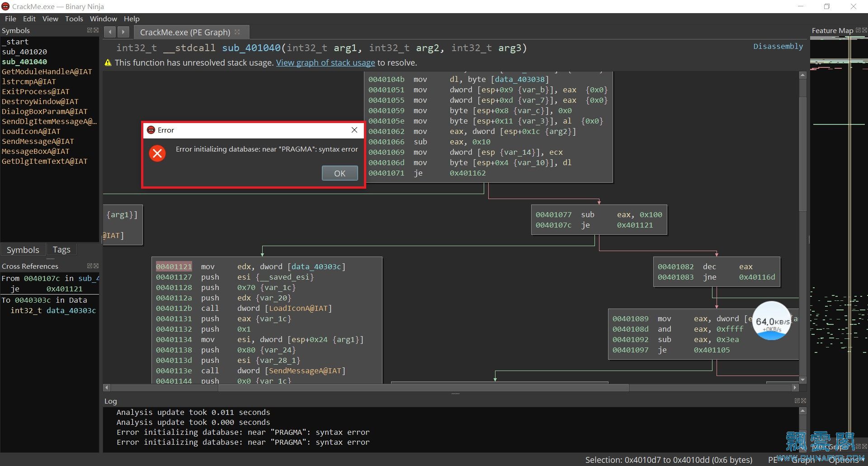Open the Tools menu
The height and width of the screenshot is (466, 868).
pos(74,19)
